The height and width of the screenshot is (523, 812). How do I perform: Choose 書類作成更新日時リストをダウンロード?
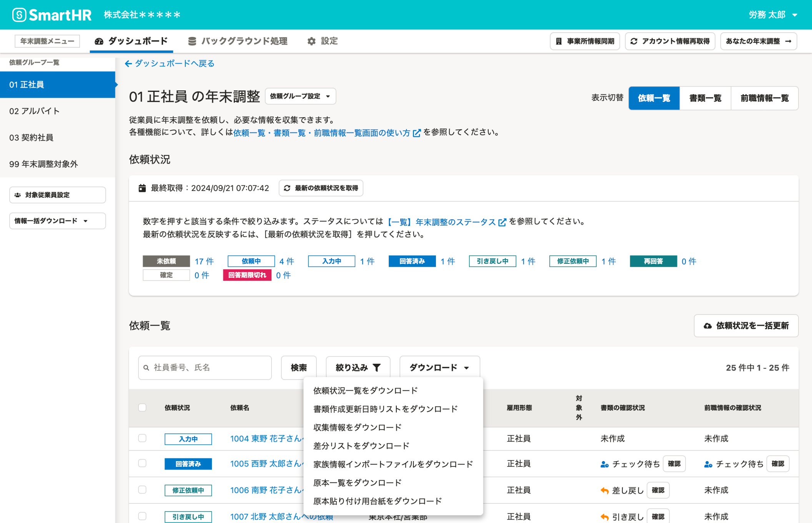(393, 409)
